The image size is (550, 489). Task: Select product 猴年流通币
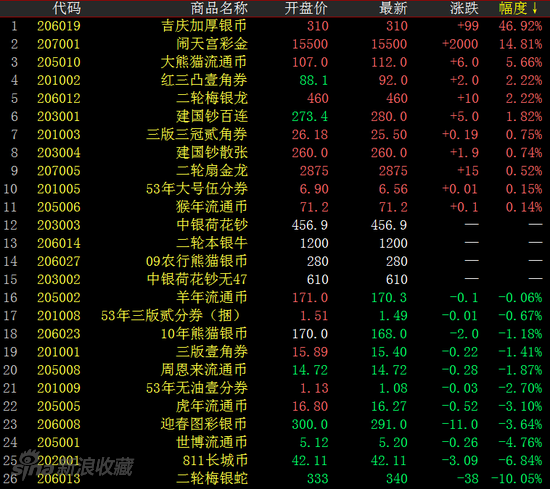tap(212, 207)
